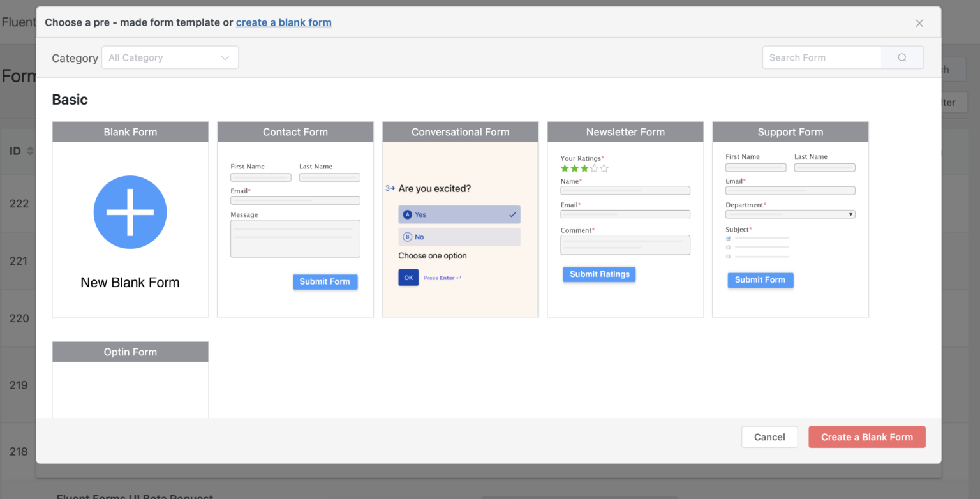Click the checked Subject checkbox in Support preview

coord(729,238)
